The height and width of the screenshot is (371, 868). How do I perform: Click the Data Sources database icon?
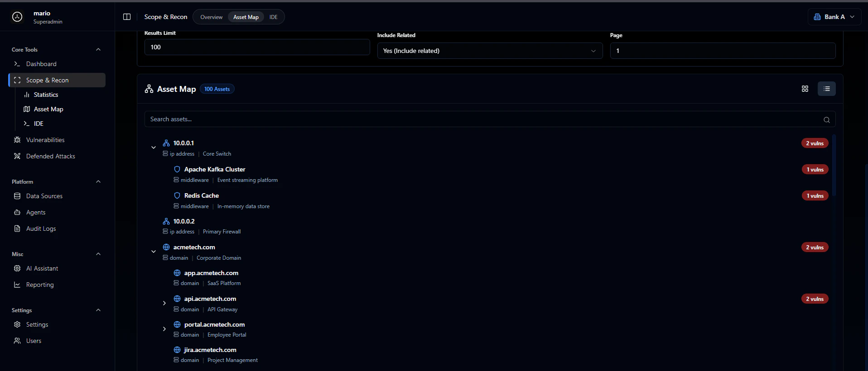(17, 196)
